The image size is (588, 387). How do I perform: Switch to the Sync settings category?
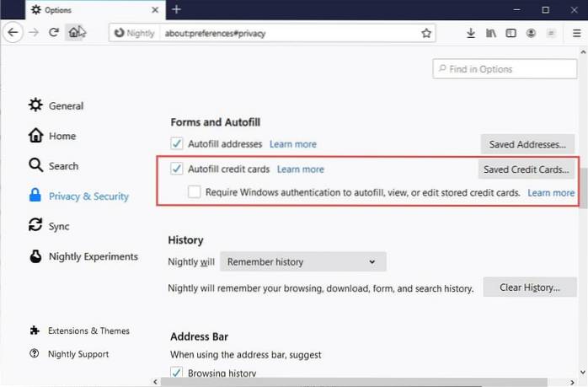[x=59, y=226]
